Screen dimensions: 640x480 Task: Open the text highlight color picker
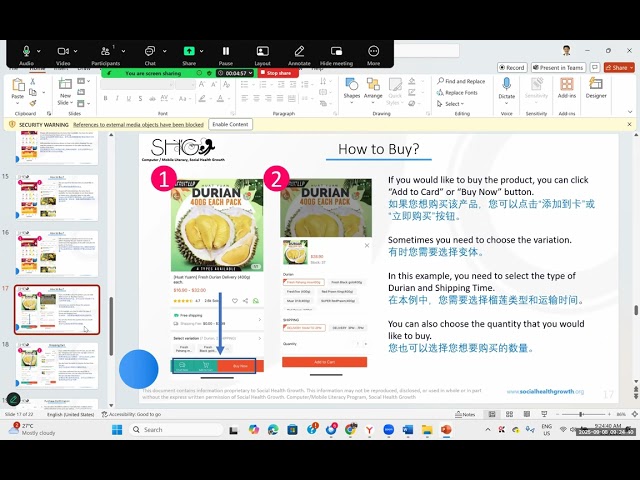(202, 98)
